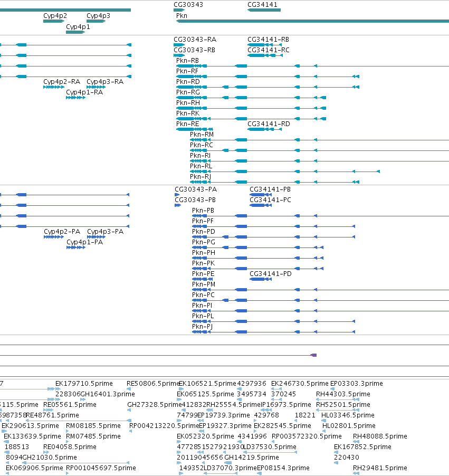This screenshot has height=476, width=449.
Task: Open EST RH48088.5prime
Action: [380, 436]
